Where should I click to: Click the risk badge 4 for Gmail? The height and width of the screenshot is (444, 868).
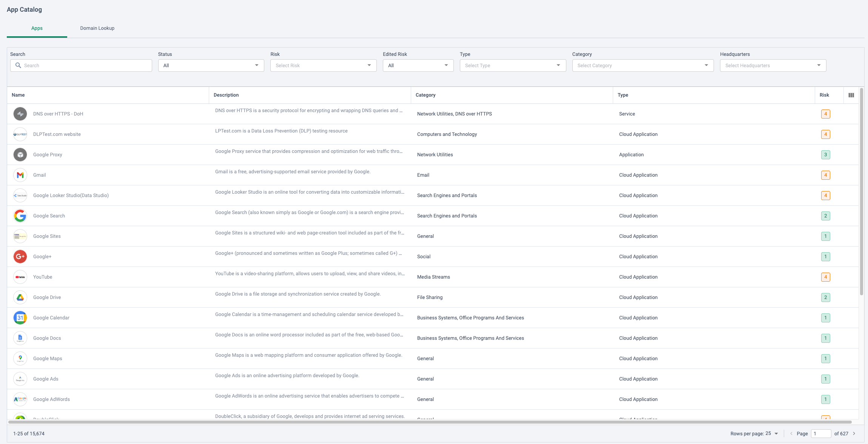[826, 175]
